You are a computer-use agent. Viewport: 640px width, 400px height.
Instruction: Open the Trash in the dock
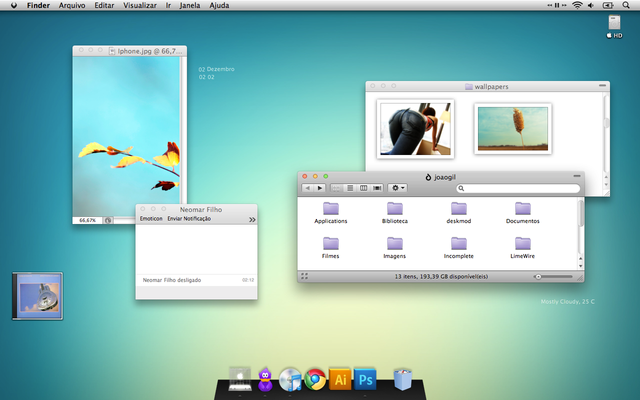pos(403,379)
